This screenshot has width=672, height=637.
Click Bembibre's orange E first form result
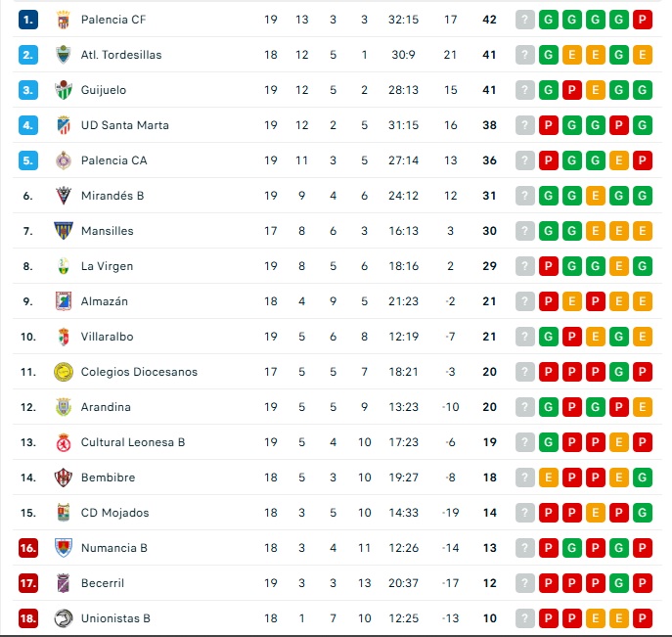tap(549, 478)
